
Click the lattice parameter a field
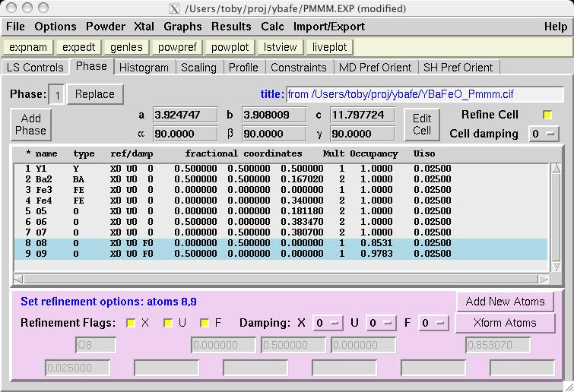185,115
